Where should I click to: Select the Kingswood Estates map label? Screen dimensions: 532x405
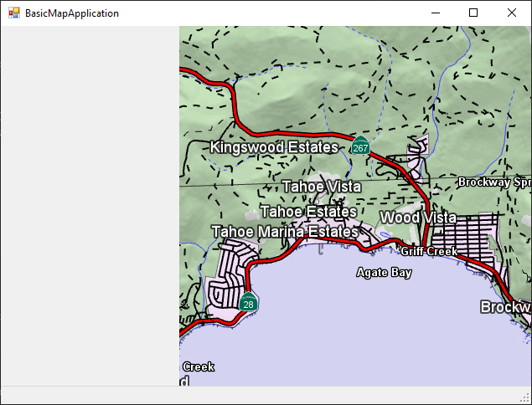(274, 147)
